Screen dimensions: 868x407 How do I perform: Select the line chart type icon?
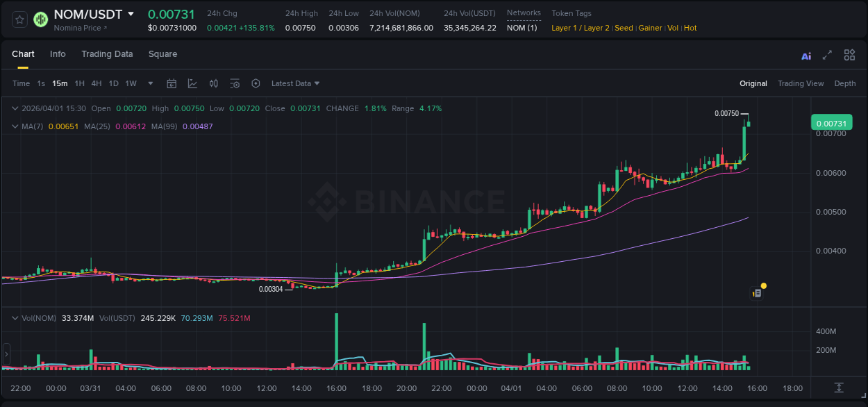coord(192,83)
